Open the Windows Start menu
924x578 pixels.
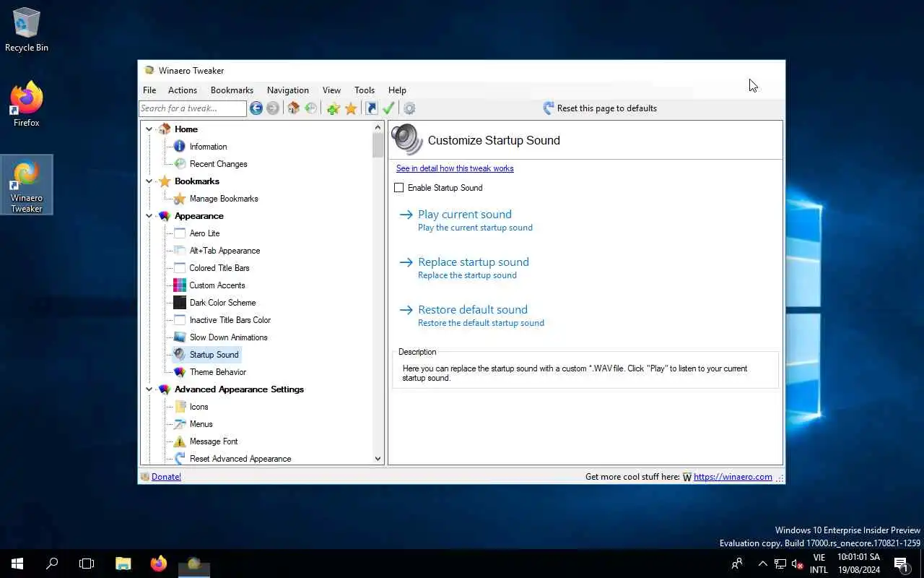click(17, 564)
